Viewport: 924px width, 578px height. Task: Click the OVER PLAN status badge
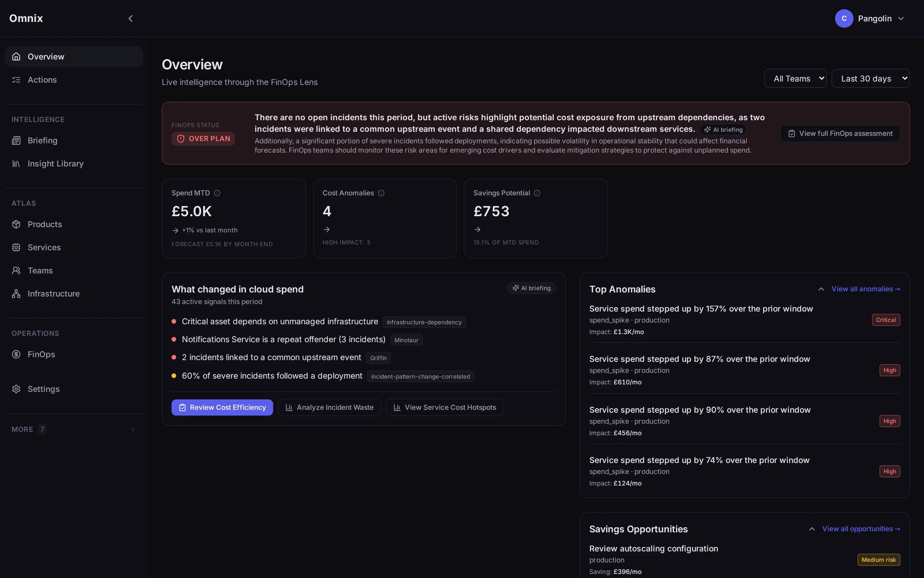(203, 139)
